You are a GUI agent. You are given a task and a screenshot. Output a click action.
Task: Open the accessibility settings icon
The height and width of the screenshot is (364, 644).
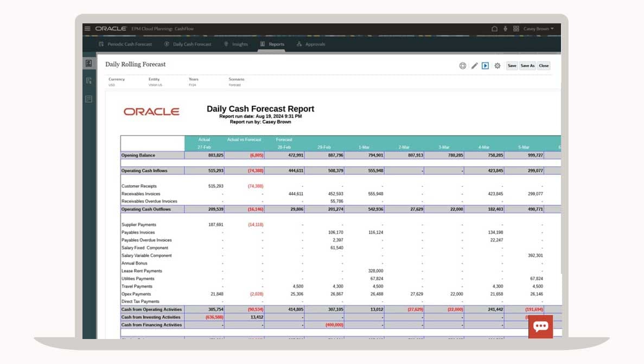pyautogui.click(x=506, y=29)
